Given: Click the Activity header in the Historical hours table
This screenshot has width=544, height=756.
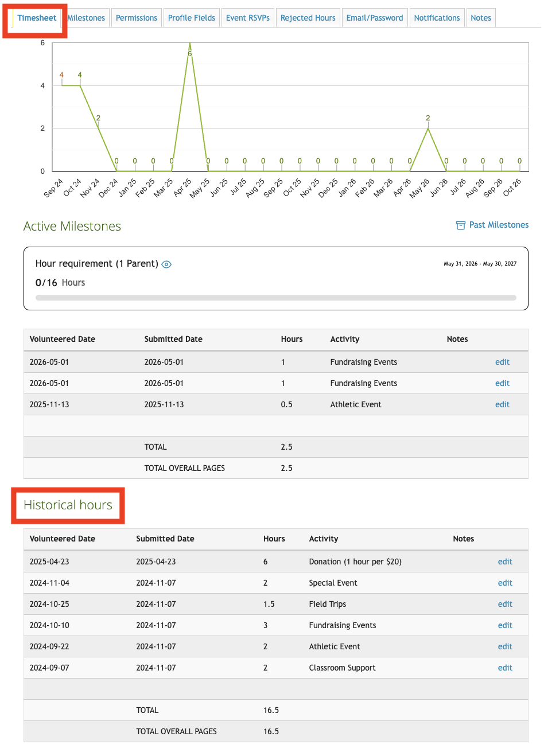Looking at the screenshot, I should pyautogui.click(x=324, y=539).
